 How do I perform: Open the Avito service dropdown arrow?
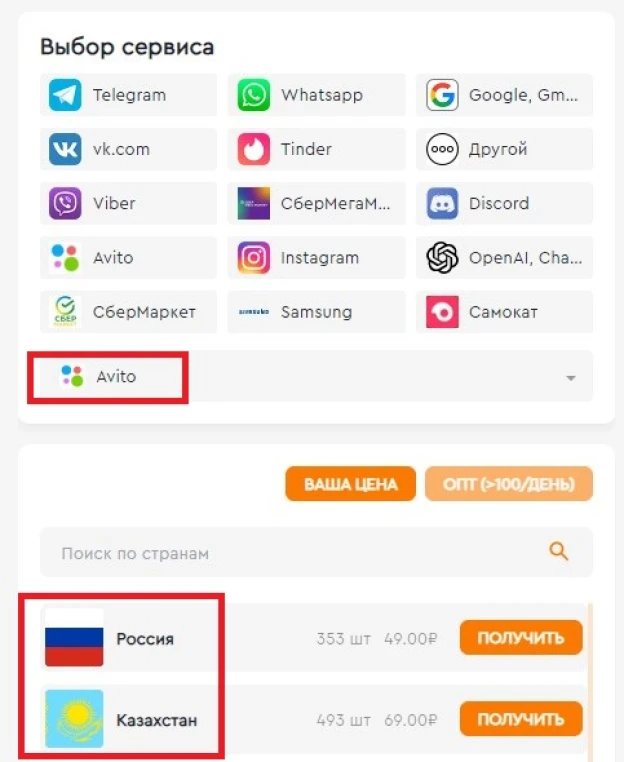pyautogui.click(x=571, y=378)
